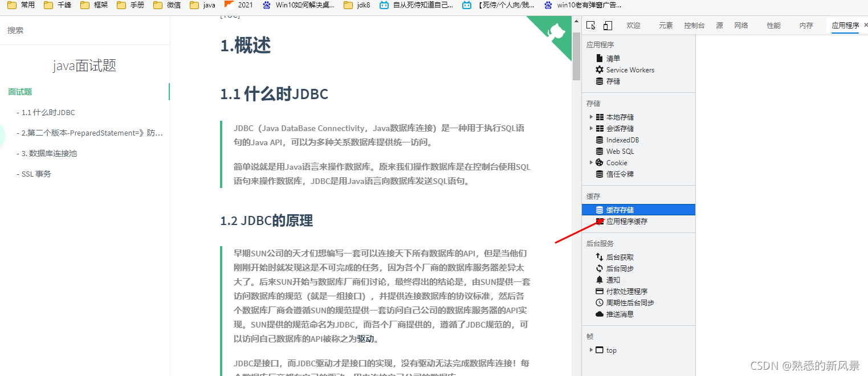Click the page vertical scrollbar thumb

576,56
